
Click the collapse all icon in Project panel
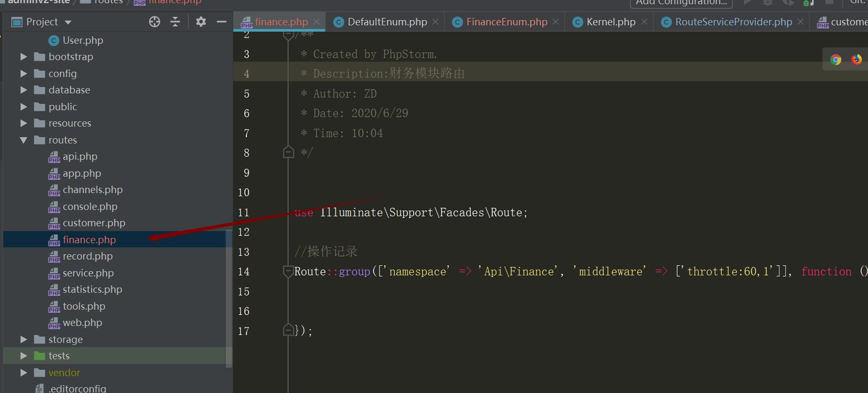click(x=175, y=22)
